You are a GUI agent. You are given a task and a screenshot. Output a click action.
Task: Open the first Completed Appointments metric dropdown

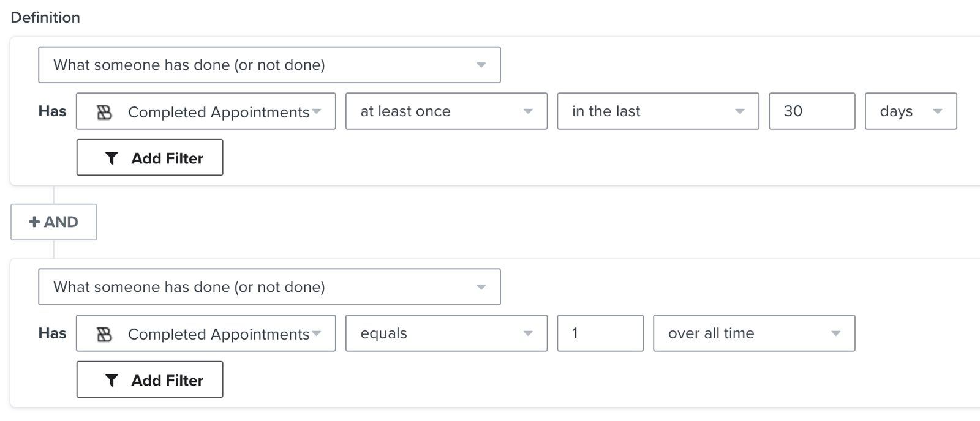tap(205, 111)
